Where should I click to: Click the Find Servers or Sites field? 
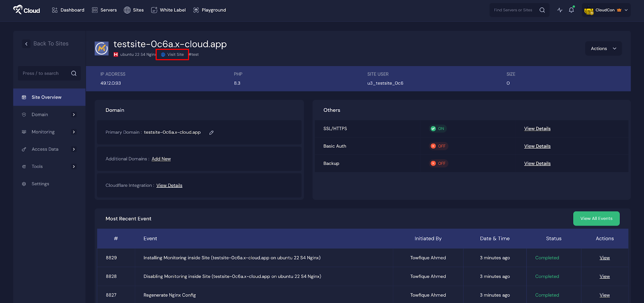(x=513, y=10)
